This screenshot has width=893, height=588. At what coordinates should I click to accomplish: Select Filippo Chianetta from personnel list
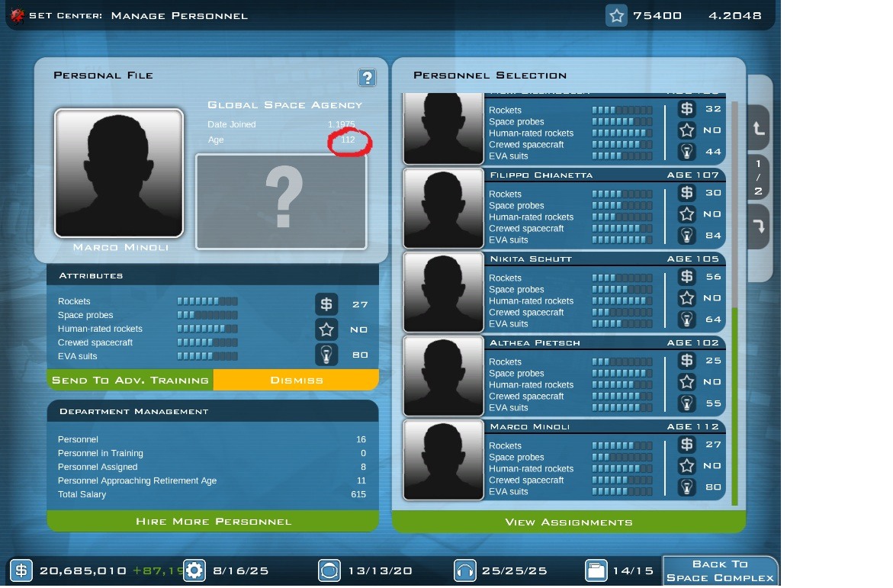click(x=564, y=208)
